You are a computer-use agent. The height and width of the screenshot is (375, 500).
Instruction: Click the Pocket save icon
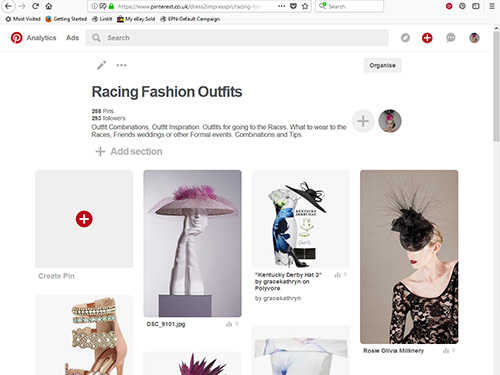[x=293, y=6]
